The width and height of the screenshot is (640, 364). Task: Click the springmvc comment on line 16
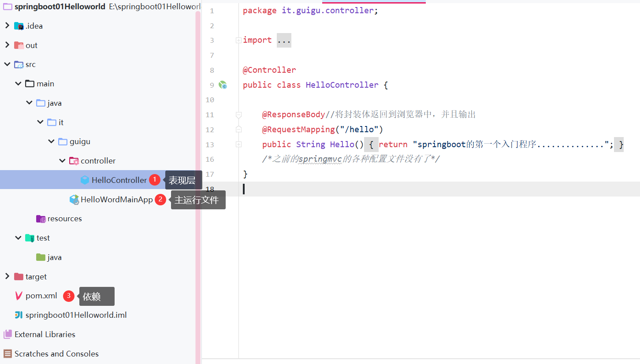coord(351,159)
